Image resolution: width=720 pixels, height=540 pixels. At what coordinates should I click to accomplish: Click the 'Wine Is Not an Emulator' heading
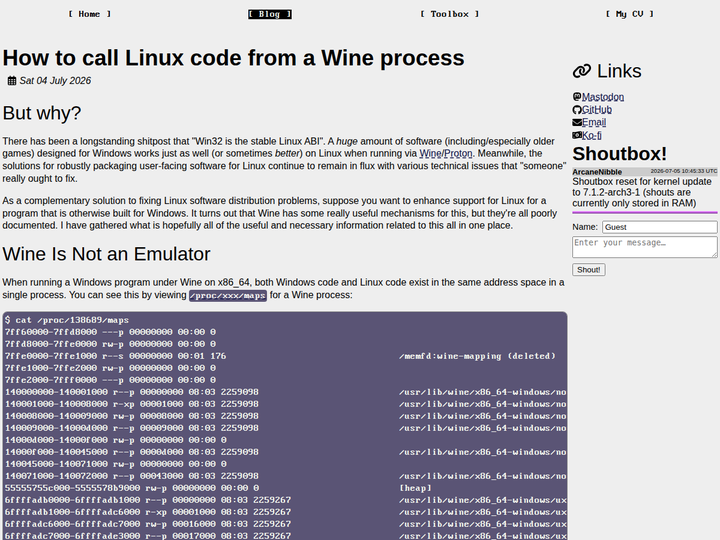[106, 254]
